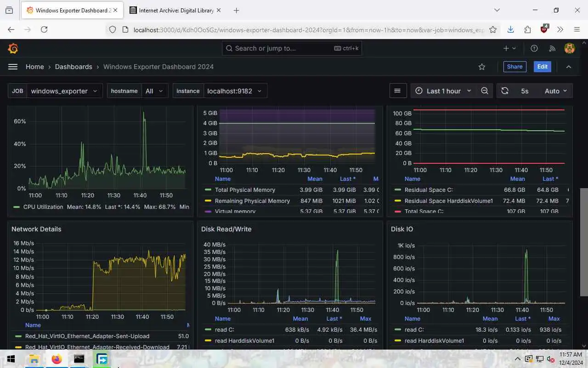The height and width of the screenshot is (368, 588).
Task: Toggle the hamburger navigation menu
Action: (x=13, y=67)
